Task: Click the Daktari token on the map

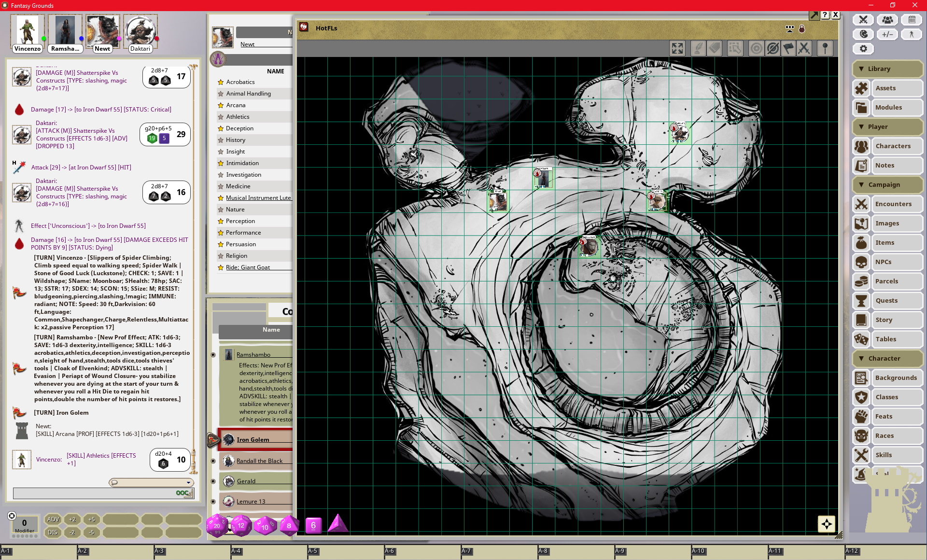Action: tap(679, 133)
